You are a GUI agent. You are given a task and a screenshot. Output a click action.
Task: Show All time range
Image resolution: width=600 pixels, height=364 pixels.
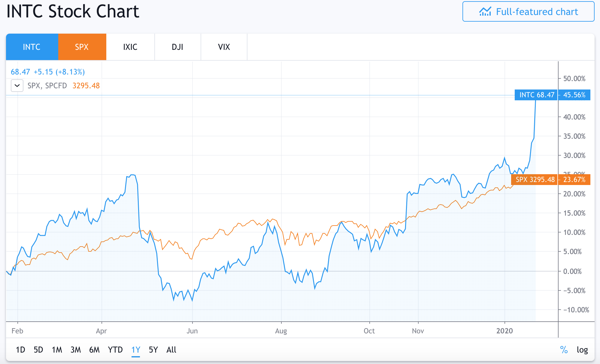click(x=171, y=350)
